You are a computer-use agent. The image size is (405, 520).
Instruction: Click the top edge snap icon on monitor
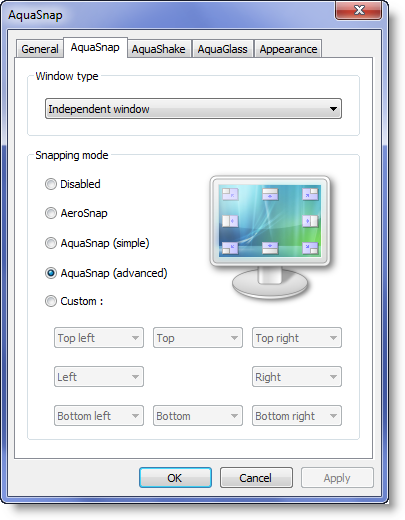(x=270, y=194)
